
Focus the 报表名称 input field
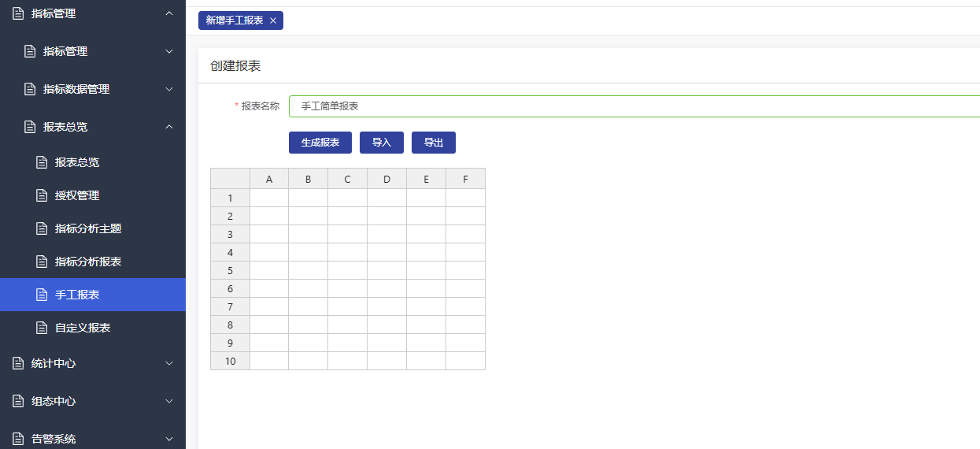tap(630, 106)
